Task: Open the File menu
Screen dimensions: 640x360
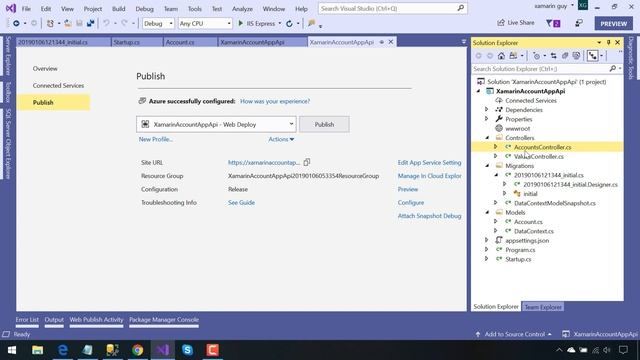Action: pyautogui.click(x=26, y=9)
